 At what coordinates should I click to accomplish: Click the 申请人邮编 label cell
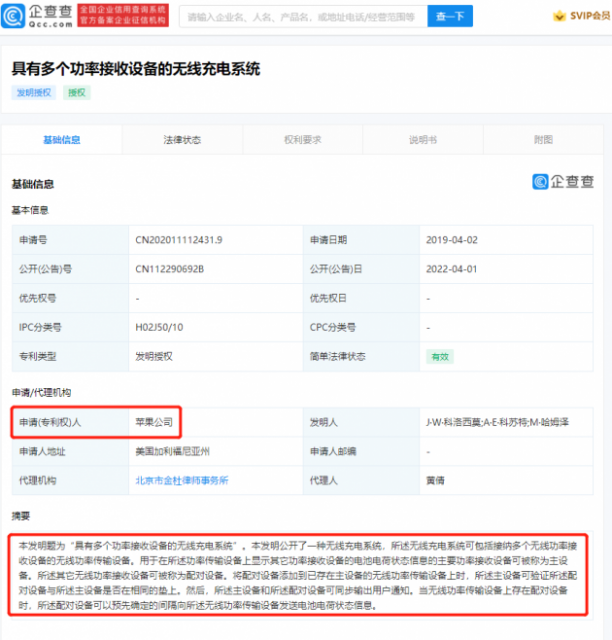pos(361,451)
